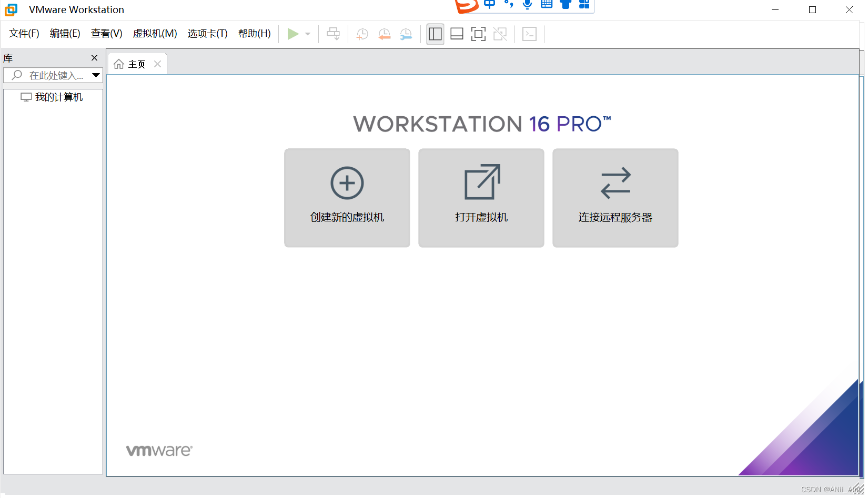Toggle the thumbnail bar view icon

pyautogui.click(x=457, y=34)
